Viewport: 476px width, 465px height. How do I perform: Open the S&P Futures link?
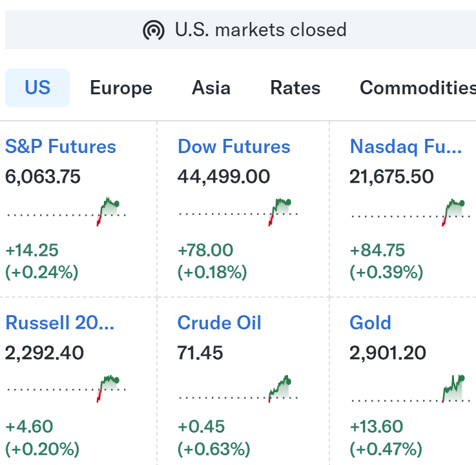click(x=61, y=147)
